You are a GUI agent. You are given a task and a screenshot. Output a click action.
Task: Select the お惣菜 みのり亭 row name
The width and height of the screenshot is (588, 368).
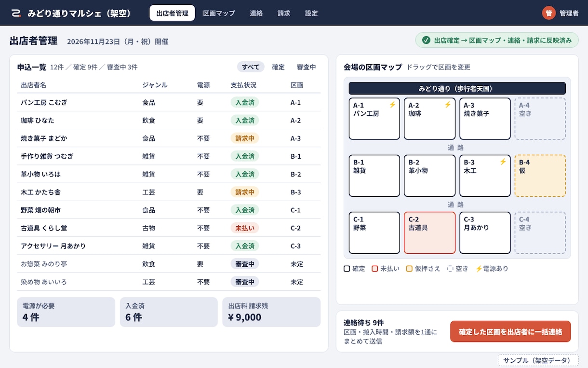pyautogui.click(x=44, y=264)
